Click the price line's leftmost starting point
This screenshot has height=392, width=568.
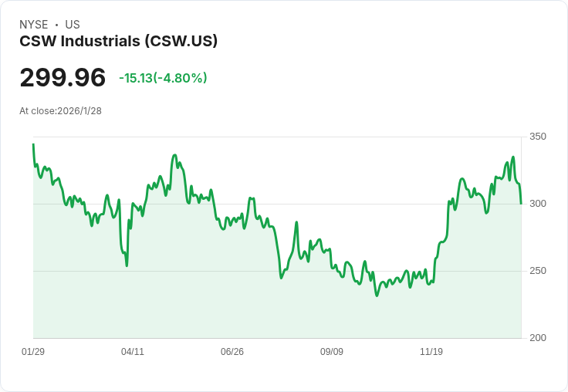pos(33,145)
